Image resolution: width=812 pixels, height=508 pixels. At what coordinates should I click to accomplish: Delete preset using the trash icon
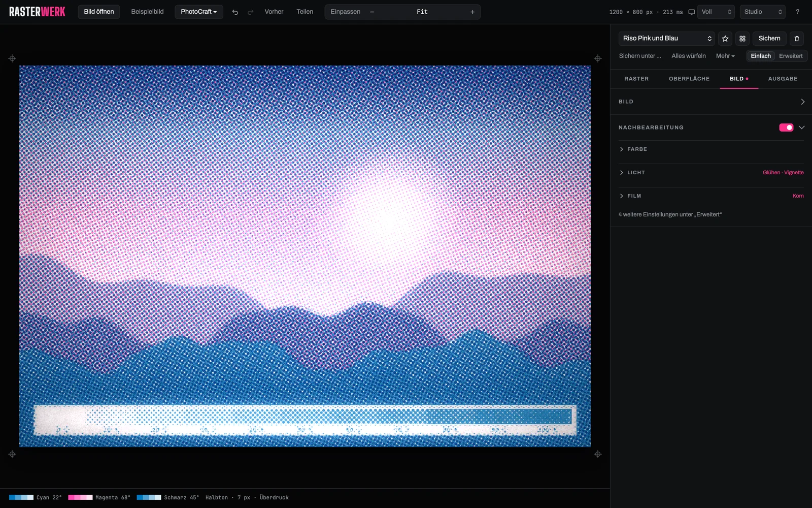797,39
